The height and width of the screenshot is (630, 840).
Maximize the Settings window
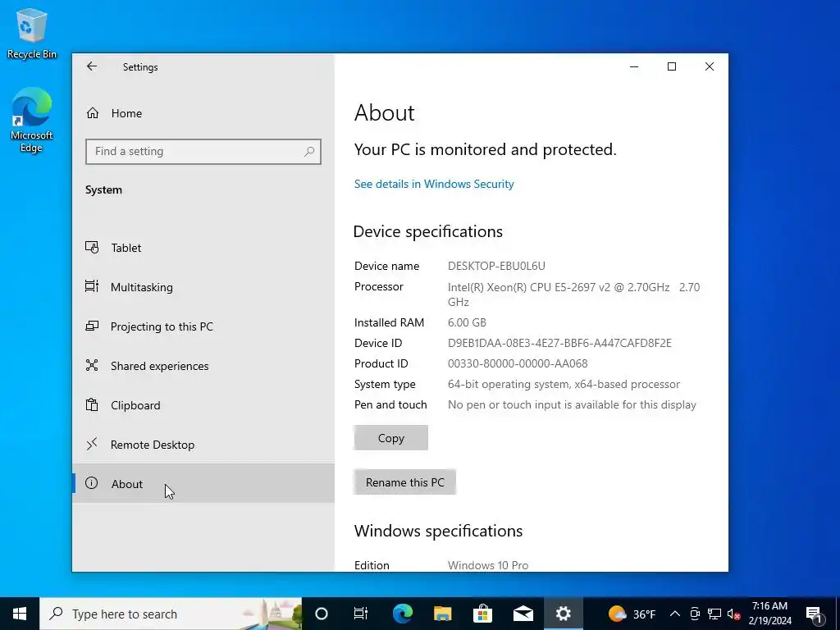[x=672, y=66]
